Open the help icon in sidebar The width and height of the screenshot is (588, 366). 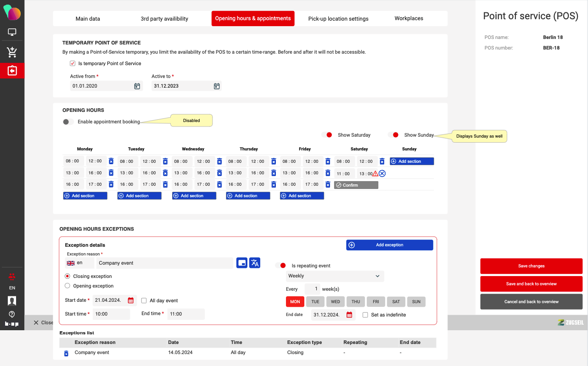coord(12,314)
